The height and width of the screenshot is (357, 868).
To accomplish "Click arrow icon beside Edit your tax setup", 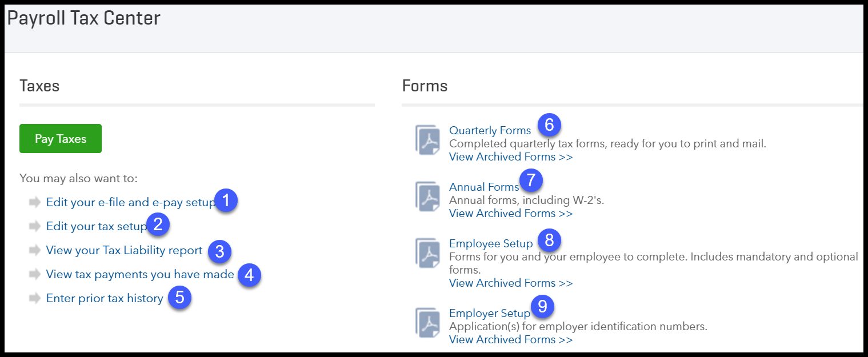I will pos(35,226).
